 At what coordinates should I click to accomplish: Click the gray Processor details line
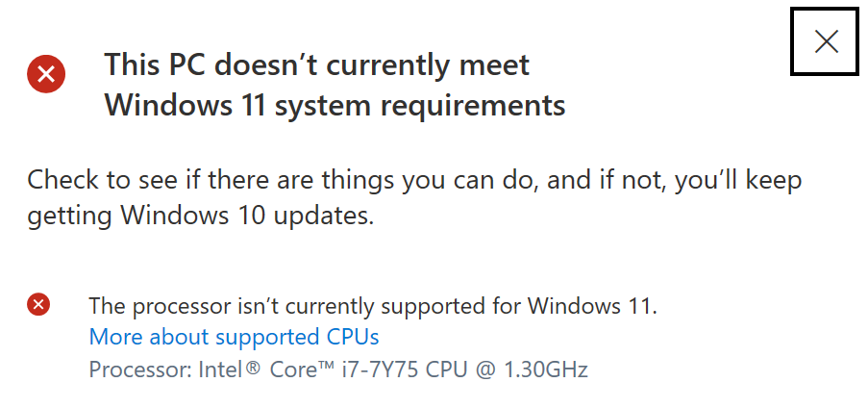click(x=338, y=370)
